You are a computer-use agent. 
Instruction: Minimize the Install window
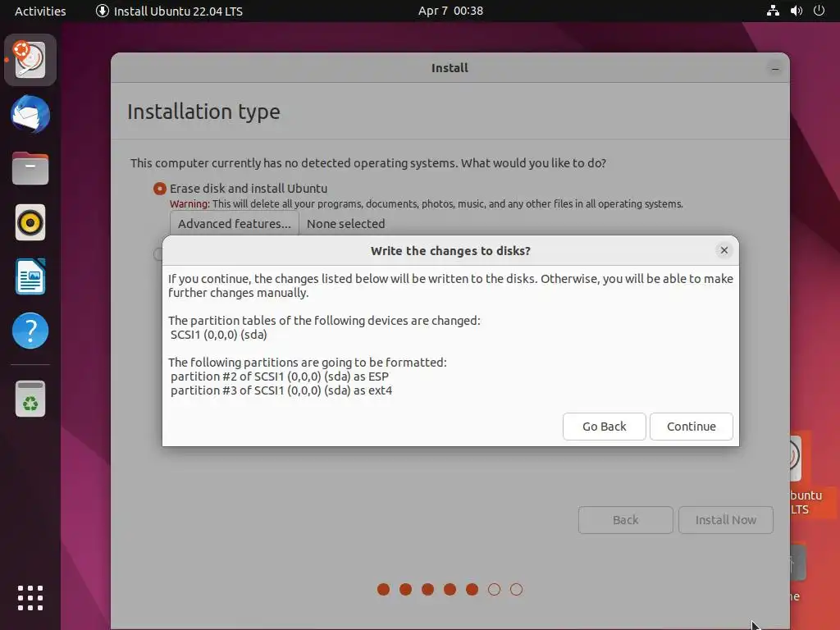(x=774, y=69)
